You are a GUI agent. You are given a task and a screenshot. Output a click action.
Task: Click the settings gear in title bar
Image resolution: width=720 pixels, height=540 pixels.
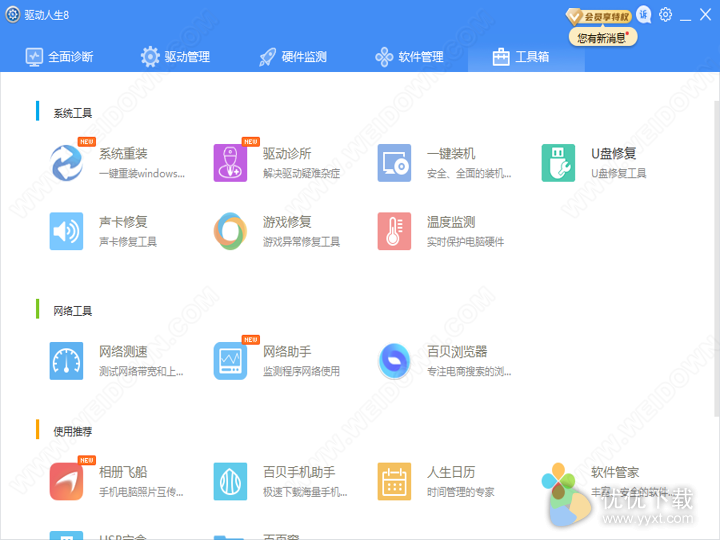click(665, 15)
